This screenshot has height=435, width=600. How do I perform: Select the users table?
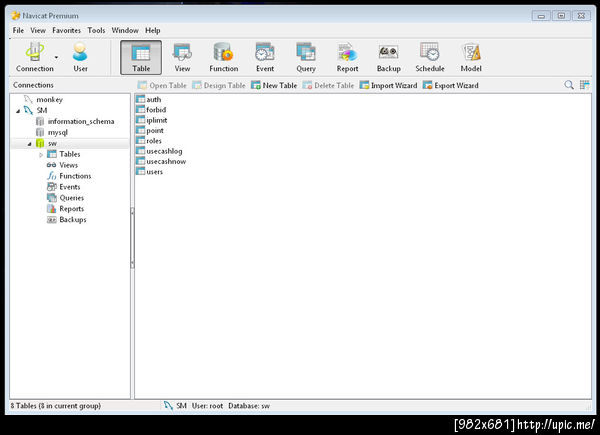[x=154, y=172]
